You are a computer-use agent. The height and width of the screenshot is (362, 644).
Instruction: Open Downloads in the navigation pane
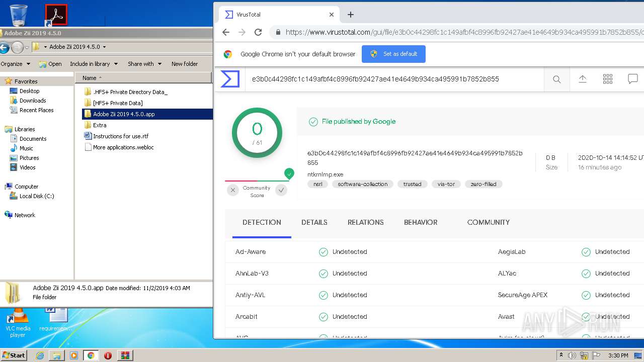[x=28, y=101]
